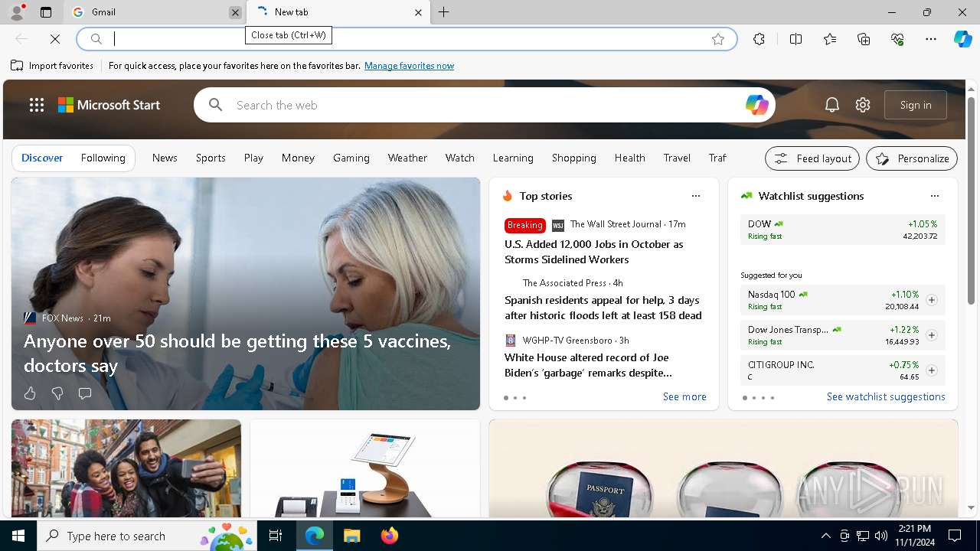Image resolution: width=980 pixels, height=551 pixels.
Task: Open the Watchlist suggestions more options menu
Action: 935,196
